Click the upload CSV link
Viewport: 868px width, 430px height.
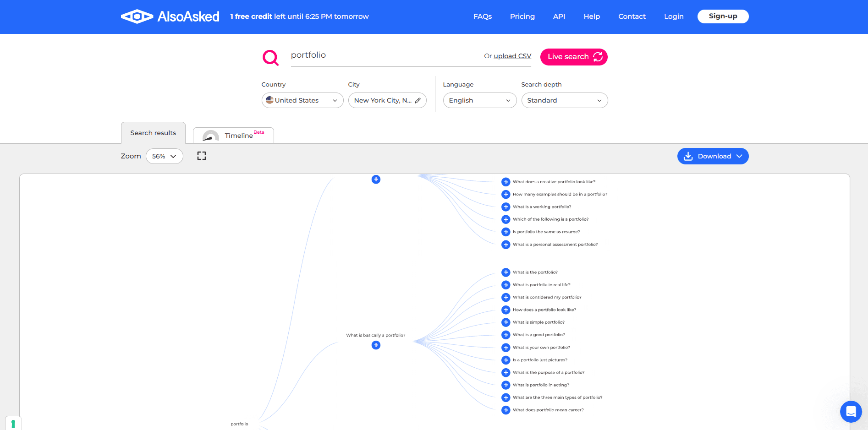512,56
